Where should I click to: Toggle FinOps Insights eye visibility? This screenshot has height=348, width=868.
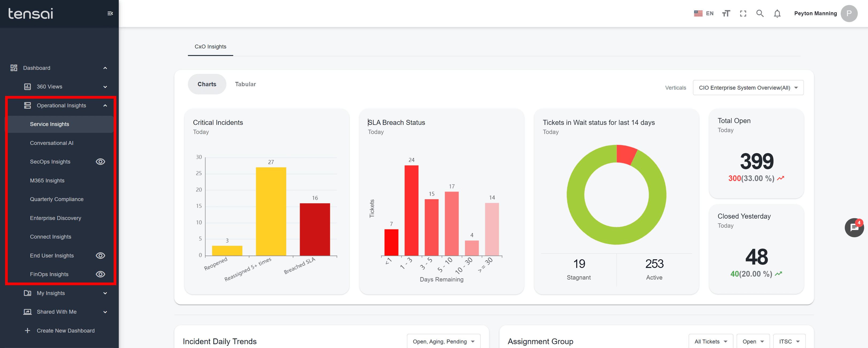100,274
